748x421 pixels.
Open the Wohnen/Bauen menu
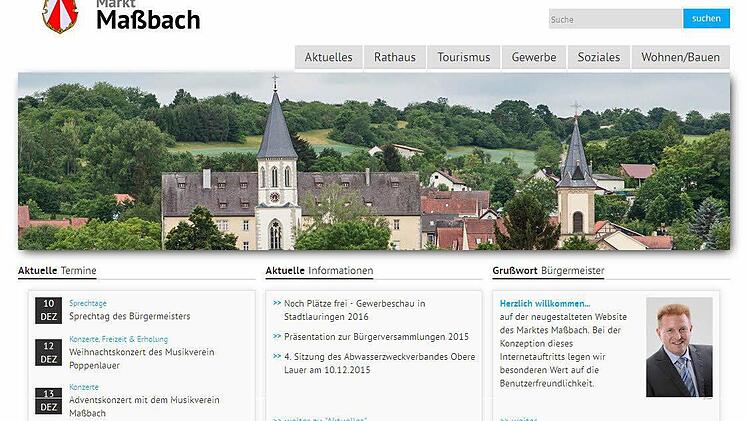(680, 57)
